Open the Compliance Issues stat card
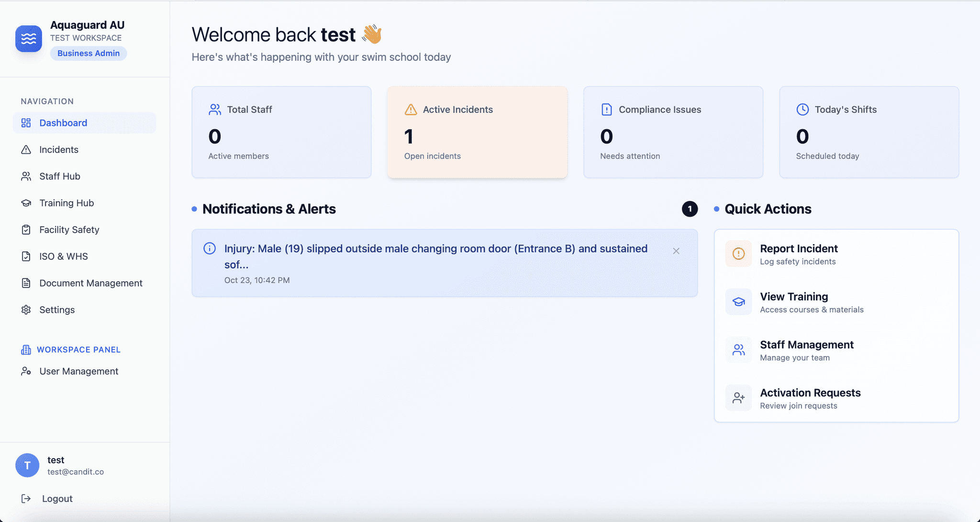Screen dimensions: 980x522 tap(673, 132)
